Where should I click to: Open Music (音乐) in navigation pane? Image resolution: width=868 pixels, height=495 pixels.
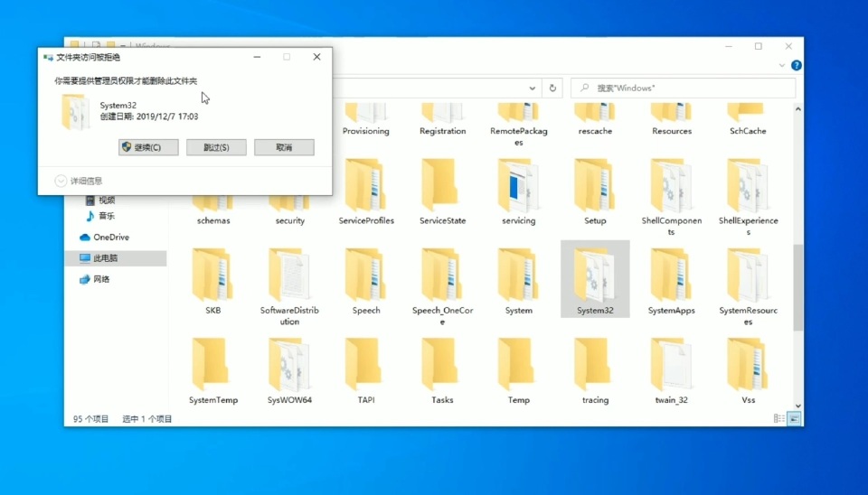tap(99, 216)
